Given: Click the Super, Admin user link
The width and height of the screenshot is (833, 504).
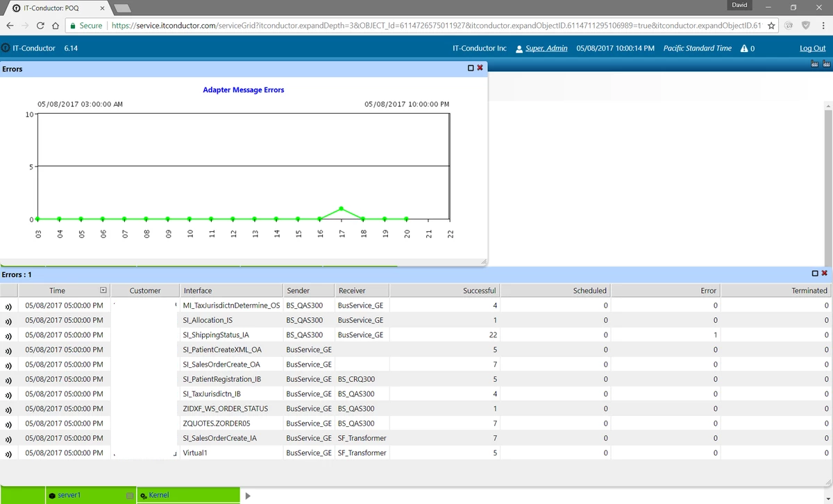Looking at the screenshot, I should (x=546, y=49).
